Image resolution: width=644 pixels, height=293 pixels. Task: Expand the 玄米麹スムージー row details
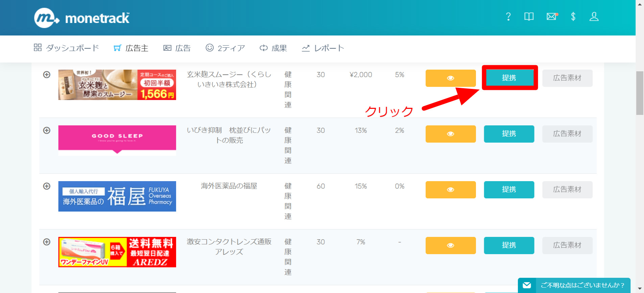tap(47, 75)
